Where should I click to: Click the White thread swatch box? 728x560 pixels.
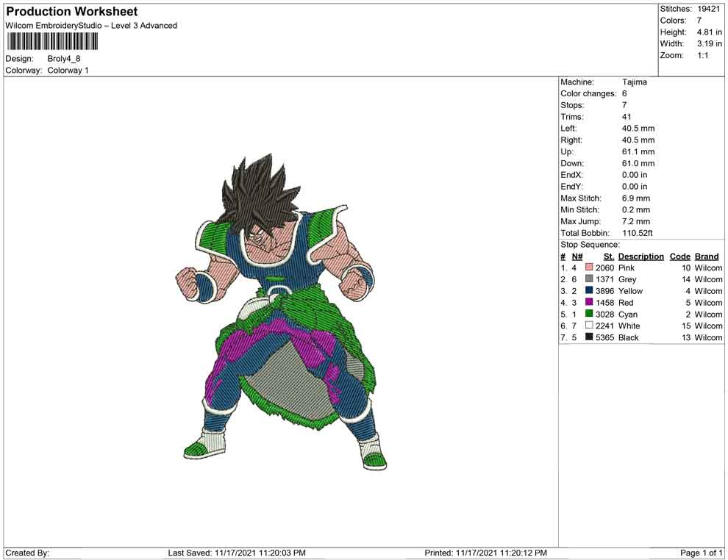tap(589, 326)
